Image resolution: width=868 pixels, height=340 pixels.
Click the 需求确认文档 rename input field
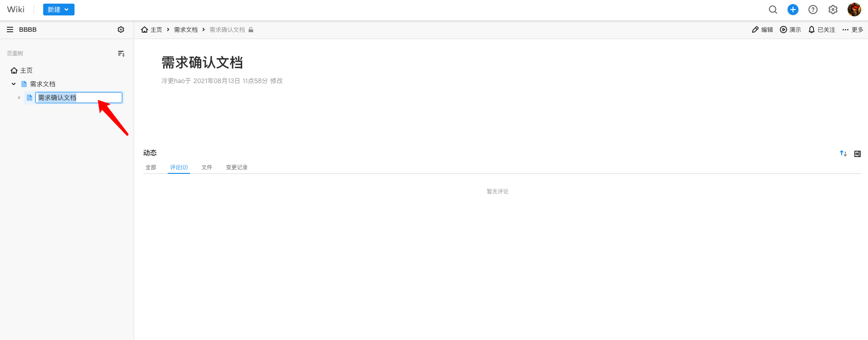[79, 98]
